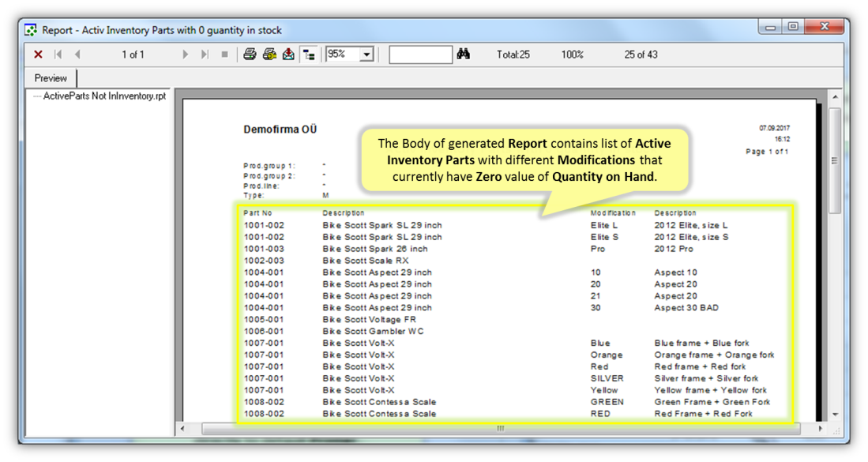Click the 'Demofirma OÜ' company heading
Viewport: 868px width, 462px height.
(x=280, y=130)
